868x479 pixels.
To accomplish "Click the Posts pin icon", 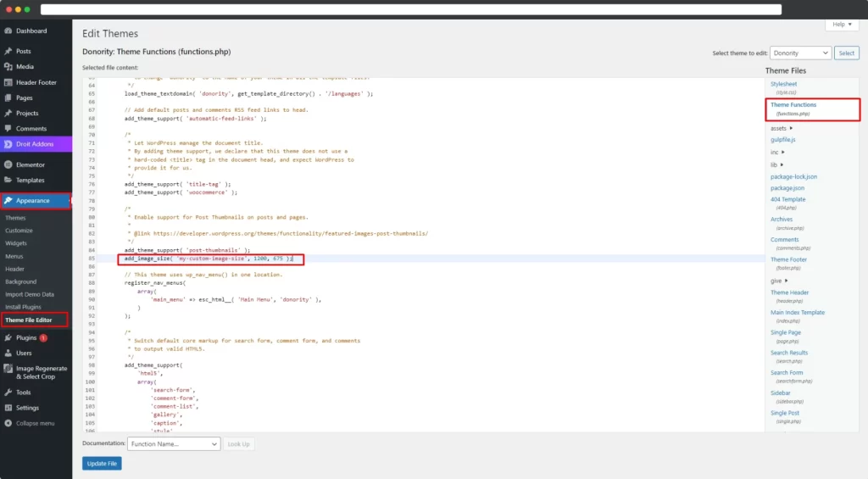I will click(x=8, y=51).
